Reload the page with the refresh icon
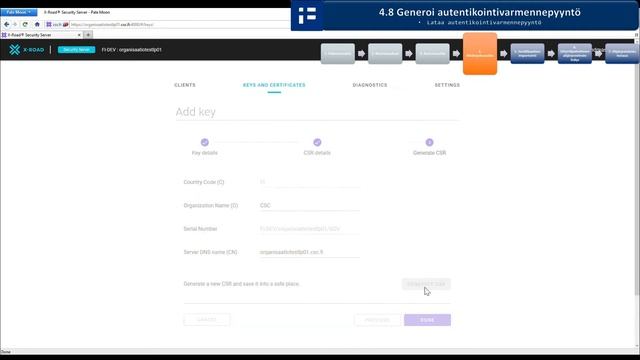 25,24
